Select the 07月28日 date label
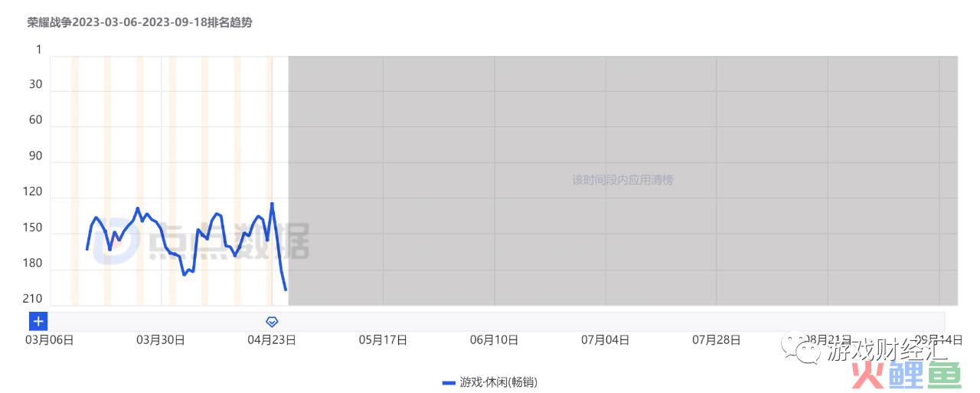 (717, 340)
